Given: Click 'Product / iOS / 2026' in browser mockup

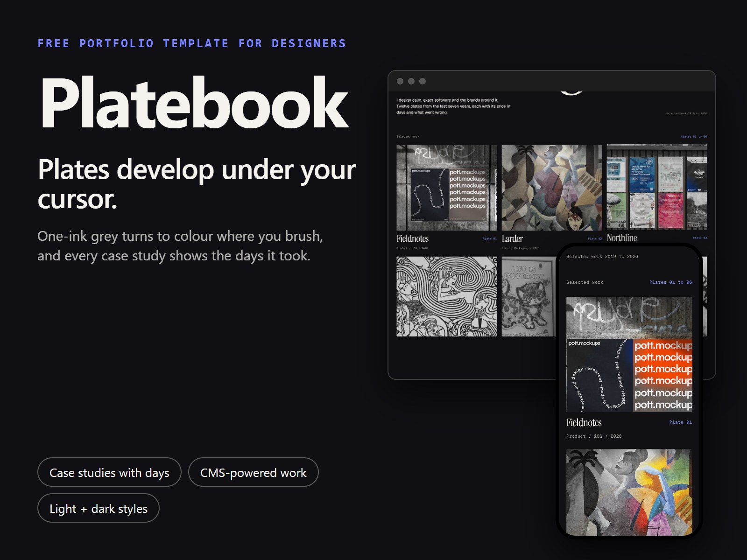Looking at the screenshot, I should pyautogui.click(x=412, y=248).
